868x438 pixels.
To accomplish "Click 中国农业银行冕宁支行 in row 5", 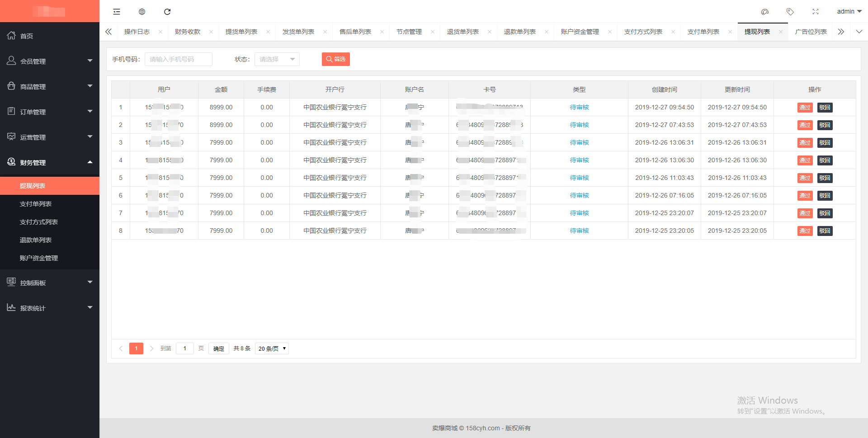I will [335, 178].
